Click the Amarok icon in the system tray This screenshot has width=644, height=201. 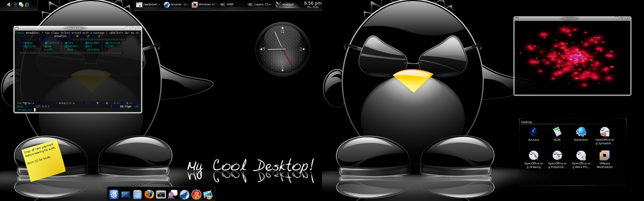click(x=27, y=5)
